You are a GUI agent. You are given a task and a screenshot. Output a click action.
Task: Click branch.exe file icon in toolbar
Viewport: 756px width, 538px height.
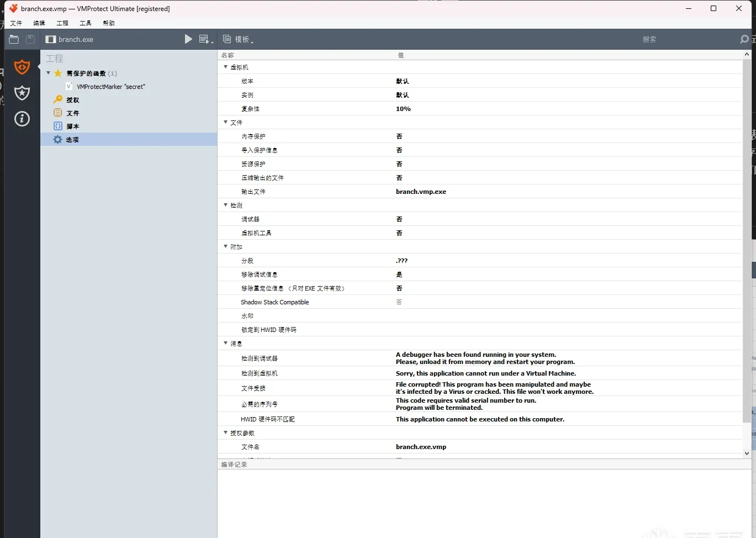pyautogui.click(x=51, y=39)
